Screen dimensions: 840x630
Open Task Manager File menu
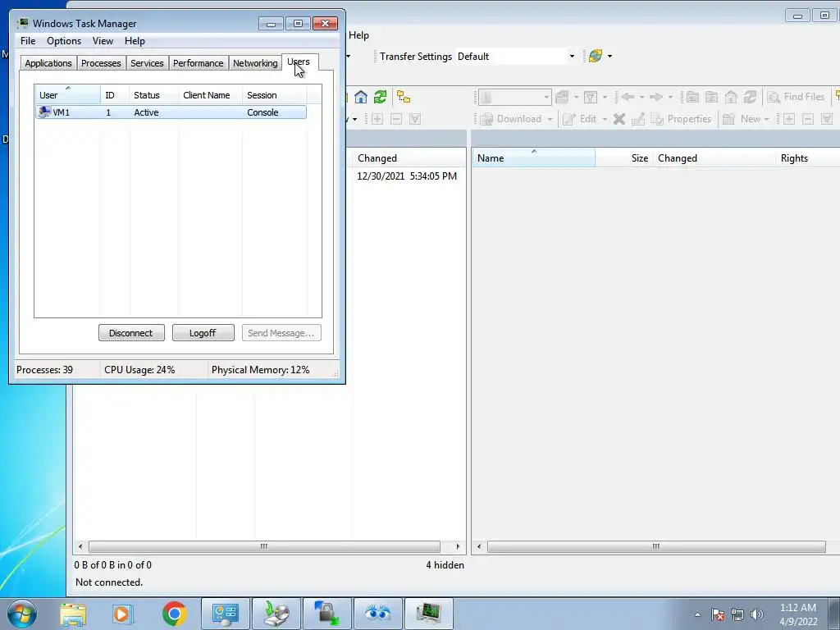[28, 41]
